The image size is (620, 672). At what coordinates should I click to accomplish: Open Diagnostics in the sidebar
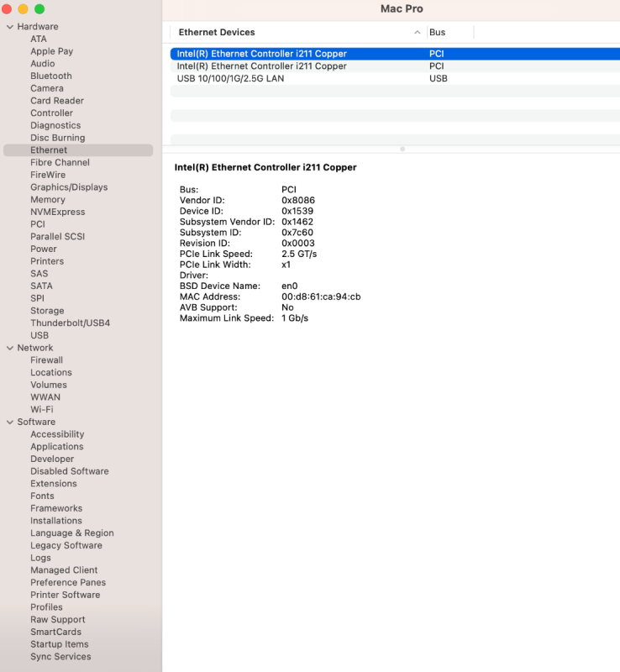click(x=55, y=125)
